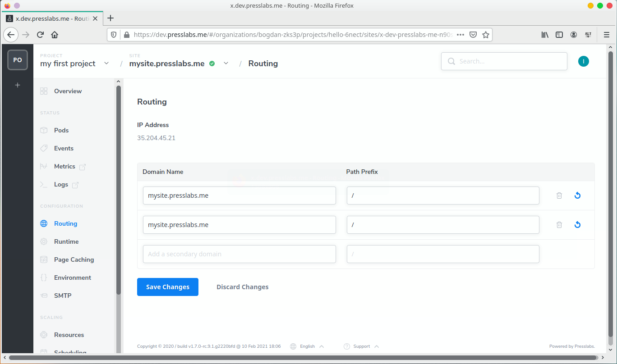Click the Routing breadcrumb
Screen dimensions: 617x364
263,64
